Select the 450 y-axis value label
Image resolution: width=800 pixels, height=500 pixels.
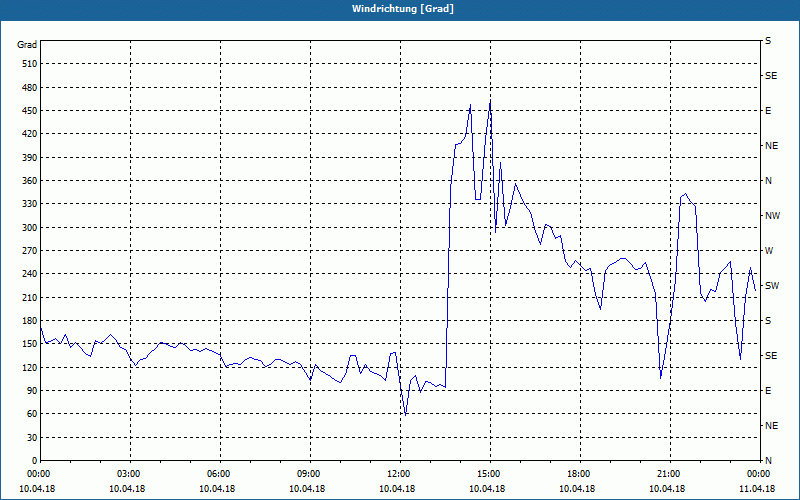[x=30, y=111]
